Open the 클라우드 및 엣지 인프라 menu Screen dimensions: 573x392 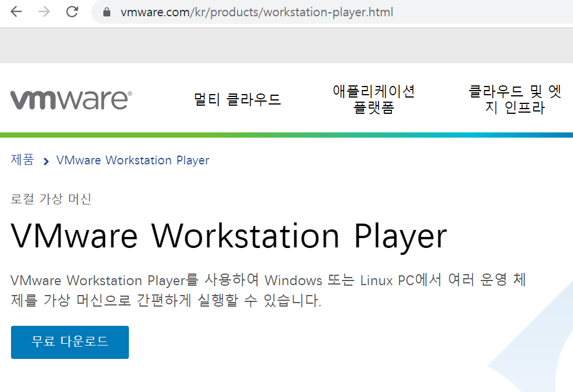tap(514, 99)
